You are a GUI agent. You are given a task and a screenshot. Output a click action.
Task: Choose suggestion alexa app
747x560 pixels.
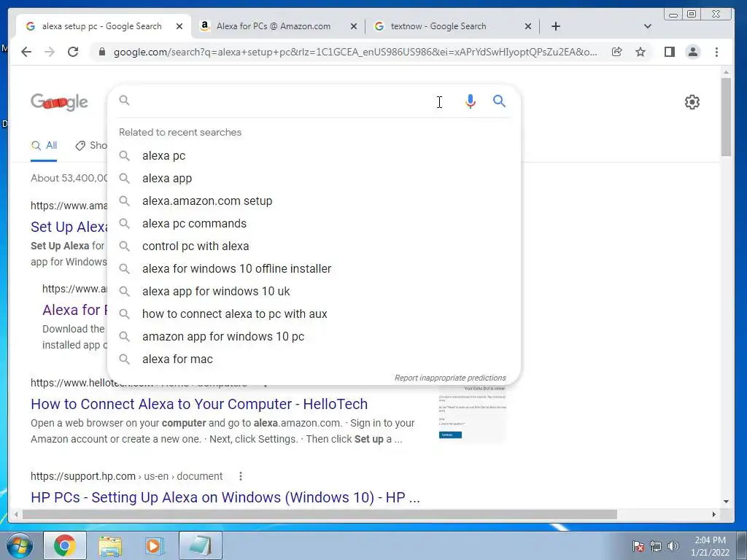point(314,178)
